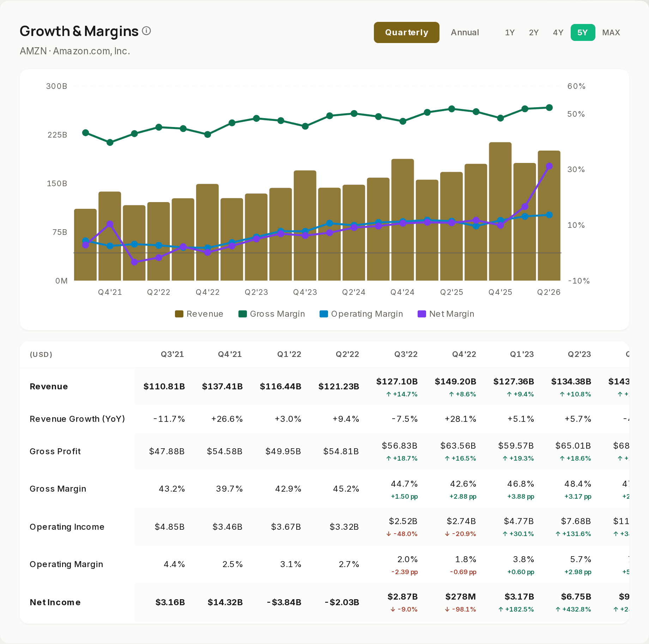Select the 1Y time range
Image resolution: width=649 pixels, height=644 pixels.
(510, 32)
